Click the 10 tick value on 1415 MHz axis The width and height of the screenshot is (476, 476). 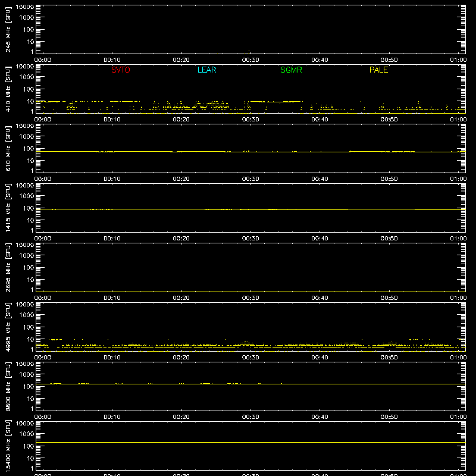30,220
